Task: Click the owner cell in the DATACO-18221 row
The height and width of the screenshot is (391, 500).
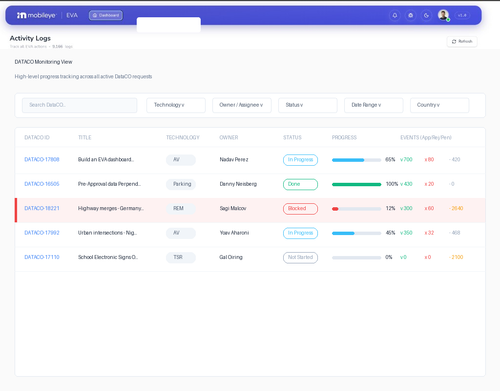Action: 233,208
